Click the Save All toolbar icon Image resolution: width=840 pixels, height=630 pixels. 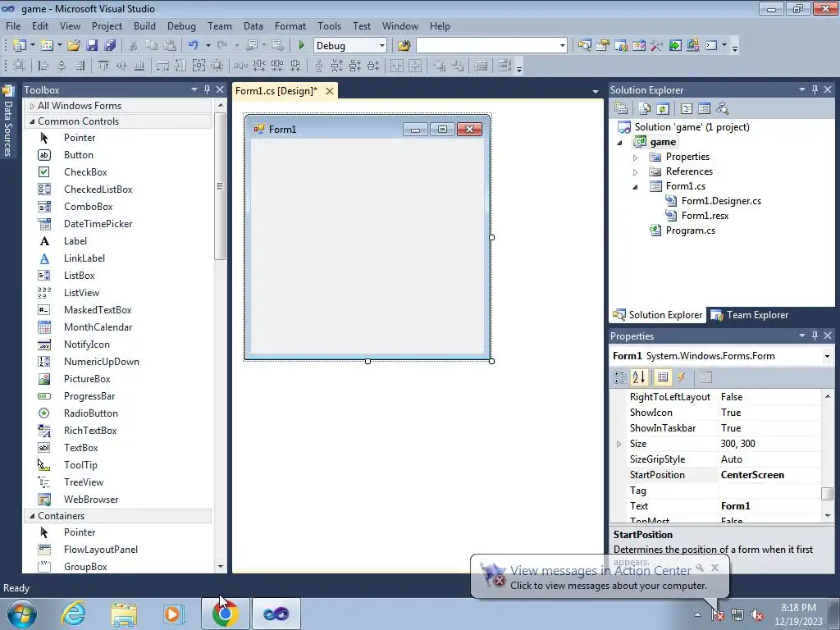(x=110, y=46)
